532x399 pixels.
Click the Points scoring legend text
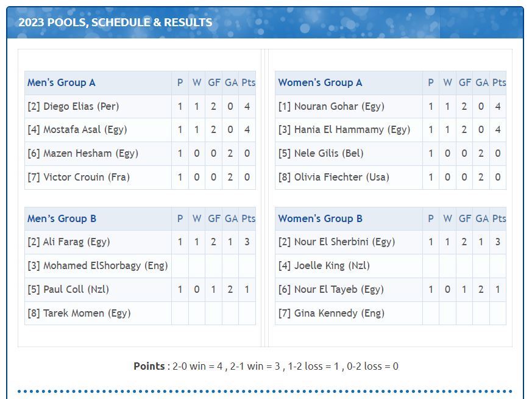coord(266,366)
